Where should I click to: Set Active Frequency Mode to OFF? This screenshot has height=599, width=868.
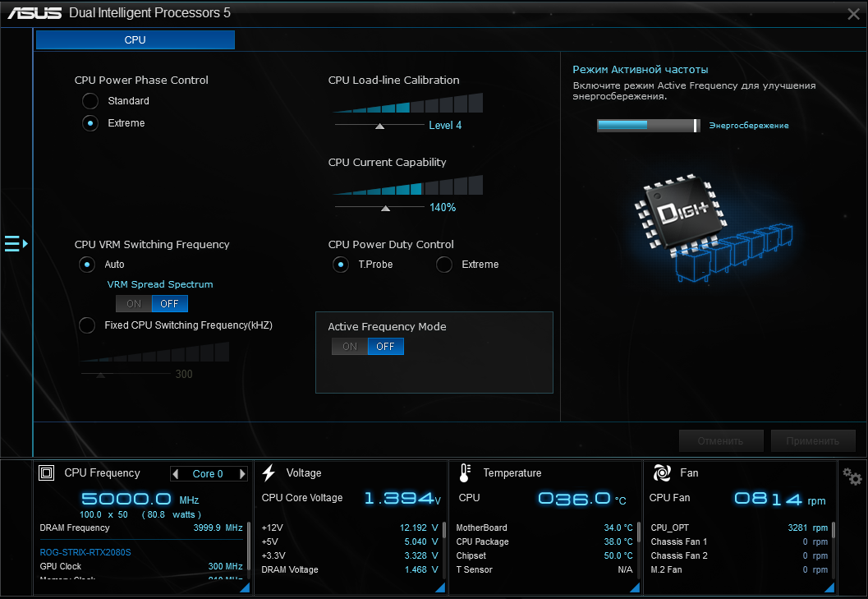pyautogui.click(x=385, y=346)
